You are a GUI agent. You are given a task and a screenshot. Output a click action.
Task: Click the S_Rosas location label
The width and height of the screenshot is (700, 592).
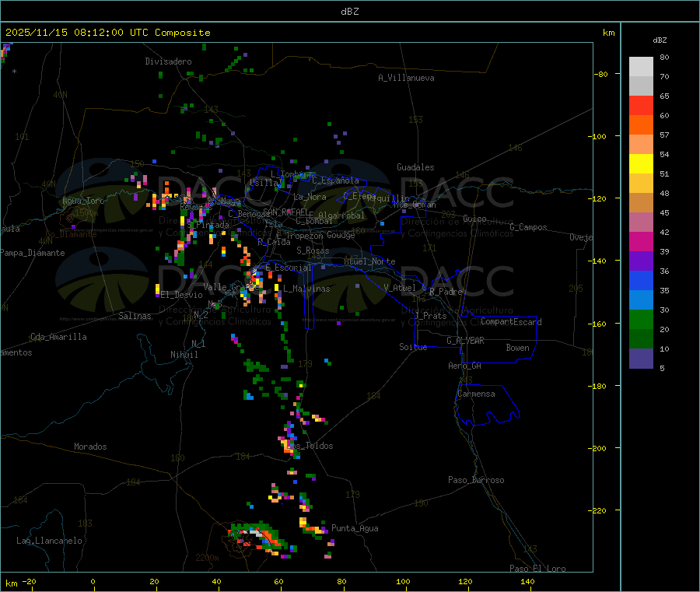[x=313, y=250]
